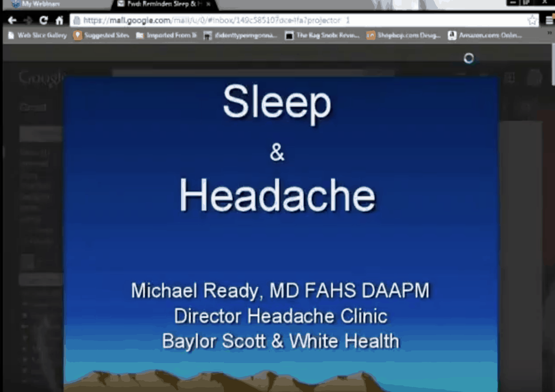Show more bookmarks with overflow chevron
This screenshot has width=555, height=392.
tap(549, 33)
